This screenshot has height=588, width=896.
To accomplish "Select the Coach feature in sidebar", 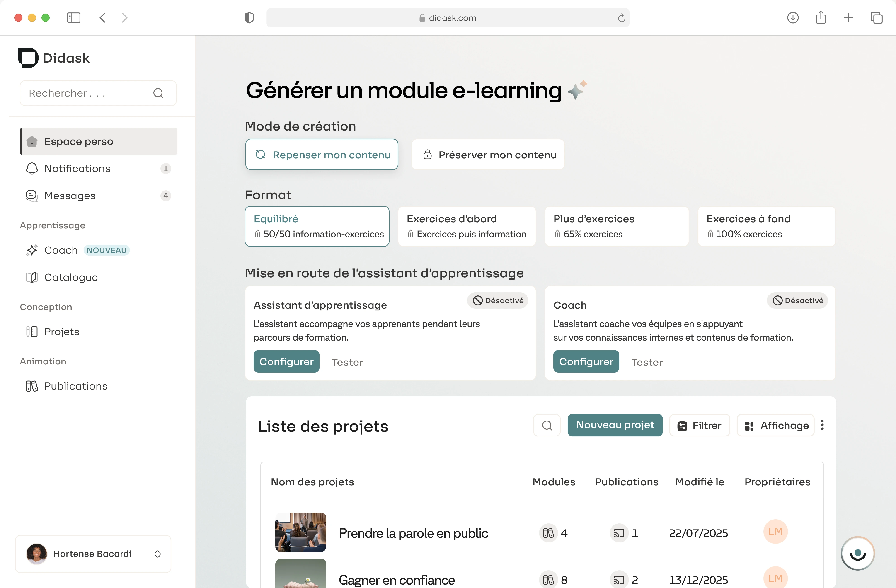I will tap(61, 250).
